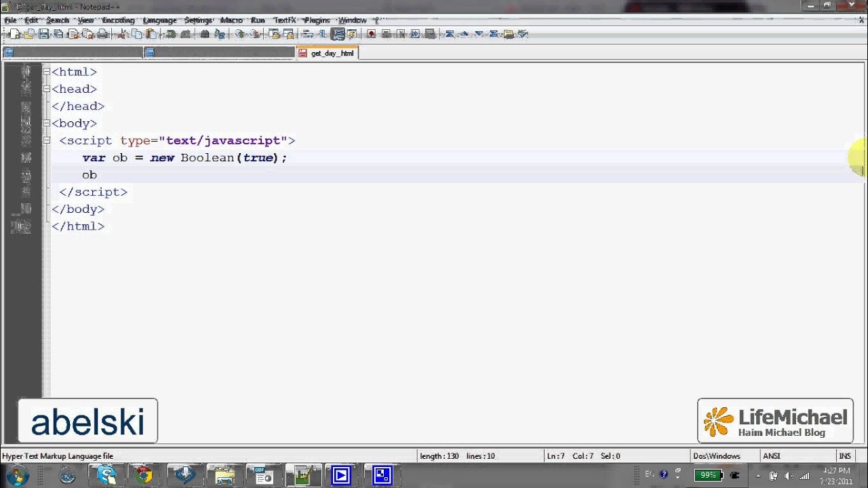The width and height of the screenshot is (868, 488).
Task: Toggle the indent guide button
Action: click(338, 34)
